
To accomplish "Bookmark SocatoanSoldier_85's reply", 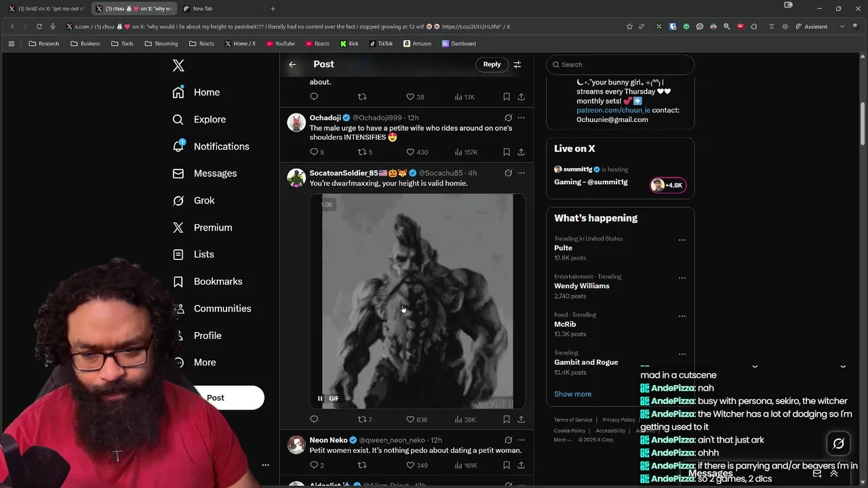I will (x=507, y=420).
